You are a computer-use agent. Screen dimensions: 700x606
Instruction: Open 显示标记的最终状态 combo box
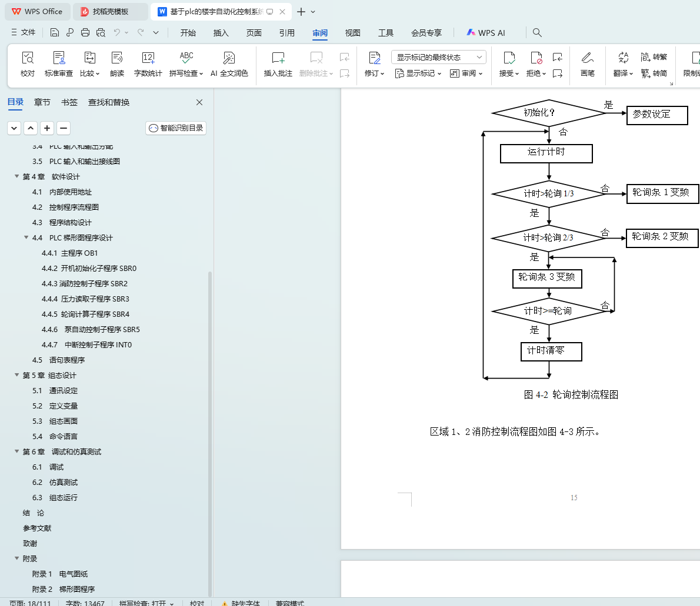coord(439,57)
